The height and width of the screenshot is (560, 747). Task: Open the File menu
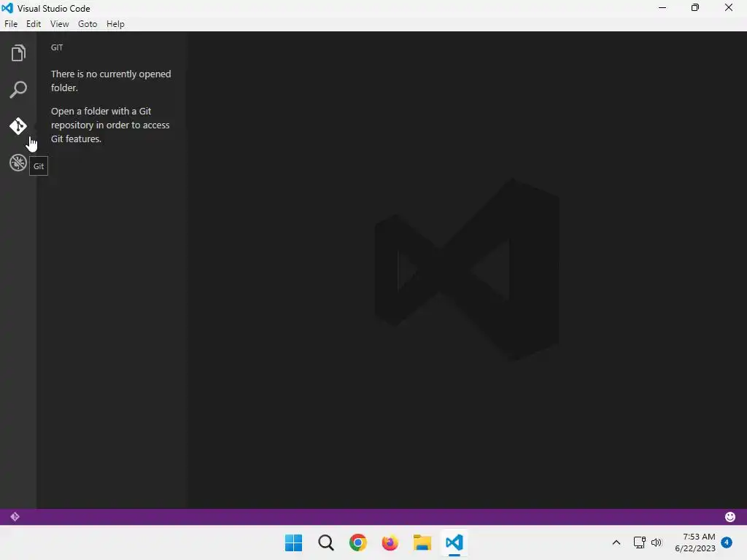click(x=11, y=24)
